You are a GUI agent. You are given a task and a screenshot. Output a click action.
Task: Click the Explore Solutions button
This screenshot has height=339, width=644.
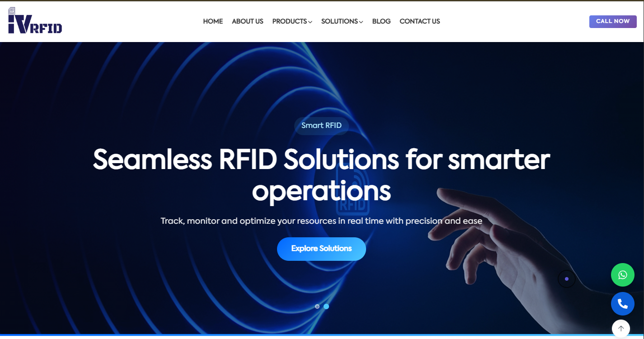[x=321, y=249]
